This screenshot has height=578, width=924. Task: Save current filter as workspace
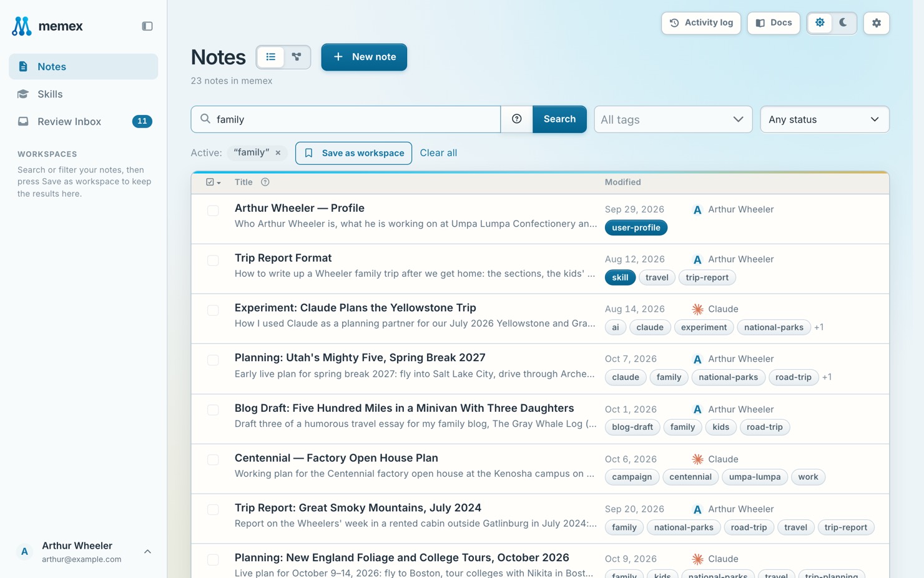[x=353, y=153]
